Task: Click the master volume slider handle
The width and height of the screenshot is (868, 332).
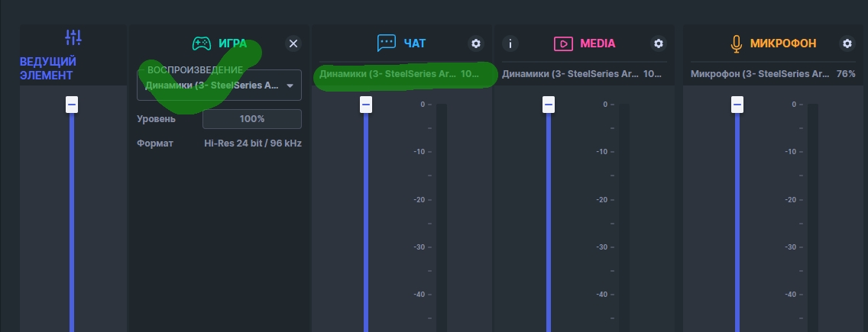Action: [x=72, y=104]
